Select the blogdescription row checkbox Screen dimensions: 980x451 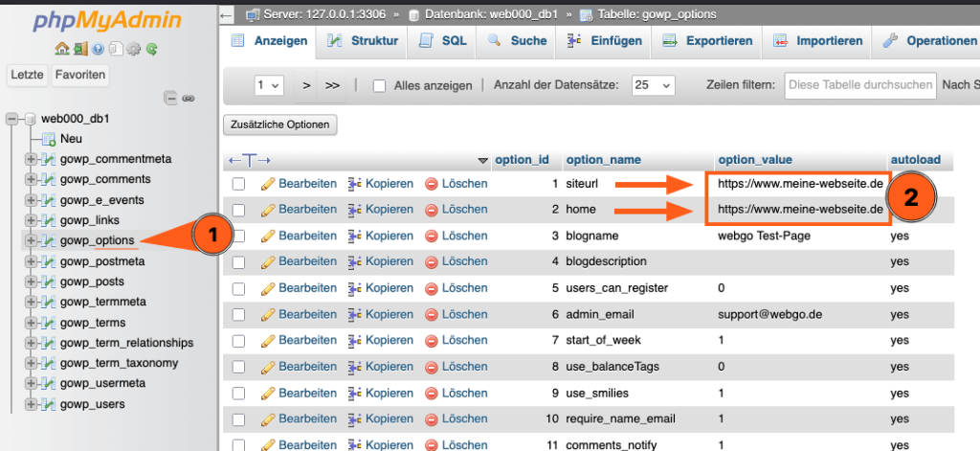click(x=238, y=262)
